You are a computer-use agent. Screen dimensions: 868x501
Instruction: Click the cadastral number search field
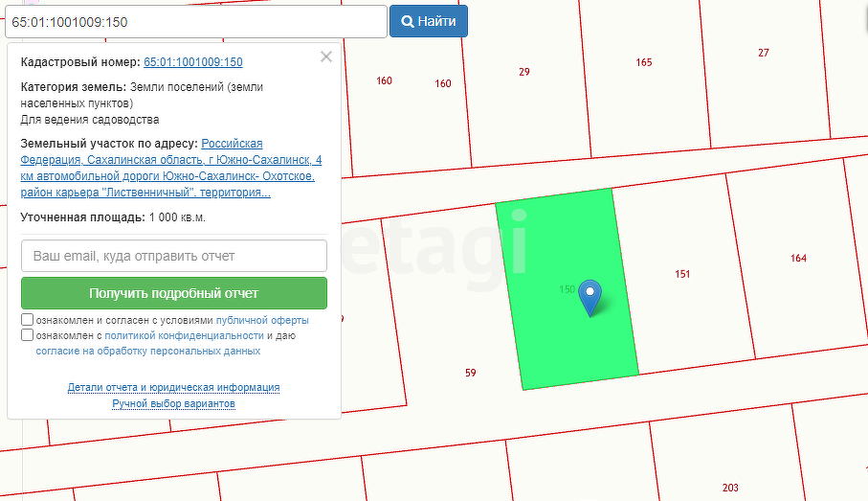click(x=194, y=21)
